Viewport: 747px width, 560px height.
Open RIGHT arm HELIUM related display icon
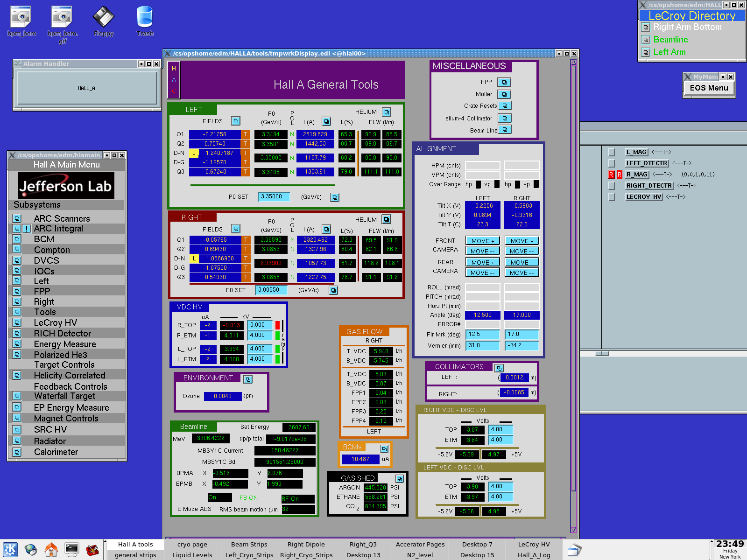tap(387, 219)
